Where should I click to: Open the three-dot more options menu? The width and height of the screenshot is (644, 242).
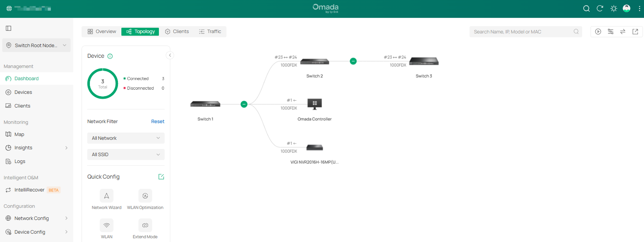(x=639, y=9)
